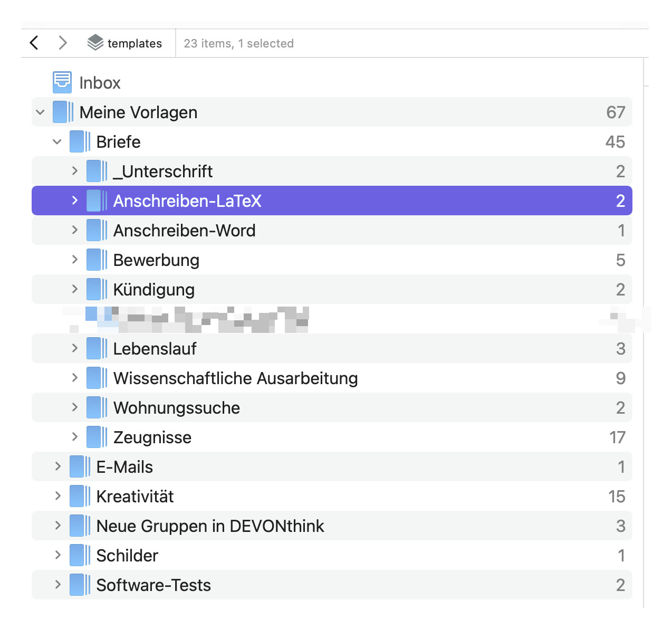Click the Zeugnisse group icon

point(97,437)
